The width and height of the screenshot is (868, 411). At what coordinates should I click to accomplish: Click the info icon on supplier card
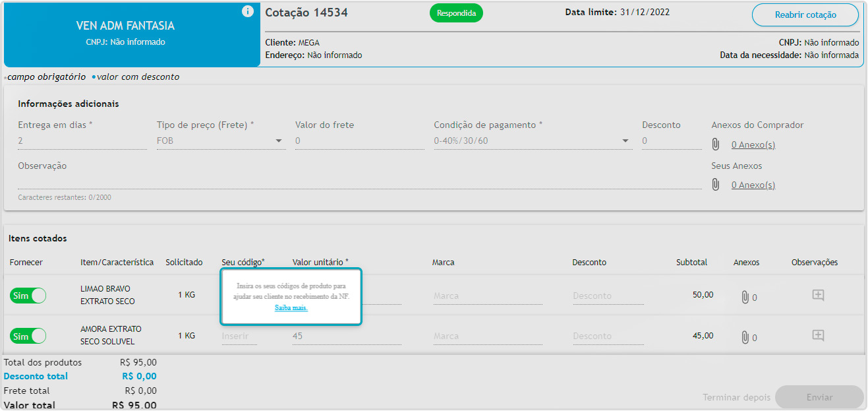[248, 11]
